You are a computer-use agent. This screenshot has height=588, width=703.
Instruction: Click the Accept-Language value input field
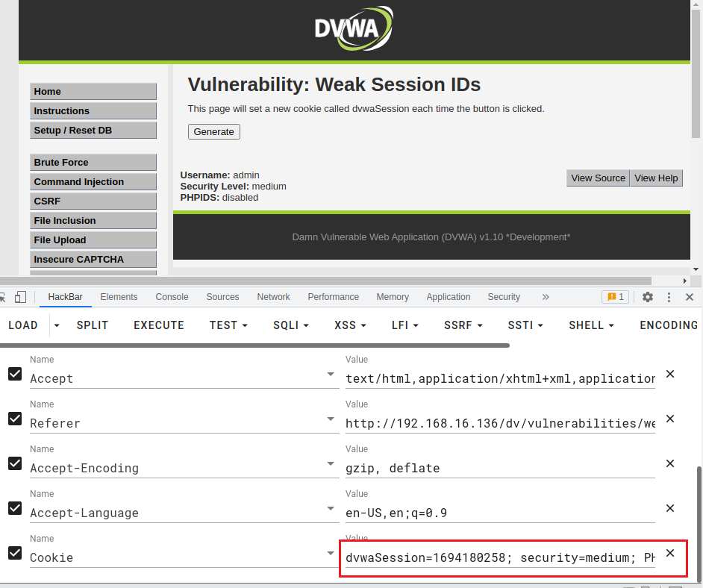pyautogui.click(x=500, y=513)
